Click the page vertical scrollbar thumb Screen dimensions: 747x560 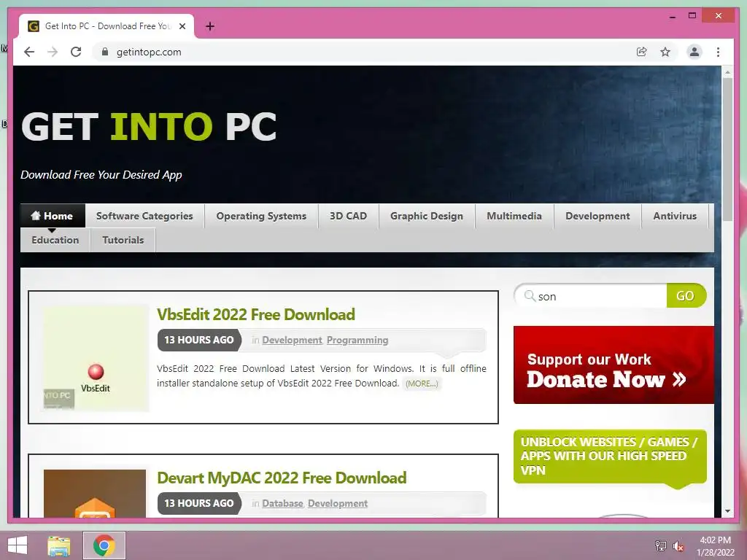click(727, 149)
